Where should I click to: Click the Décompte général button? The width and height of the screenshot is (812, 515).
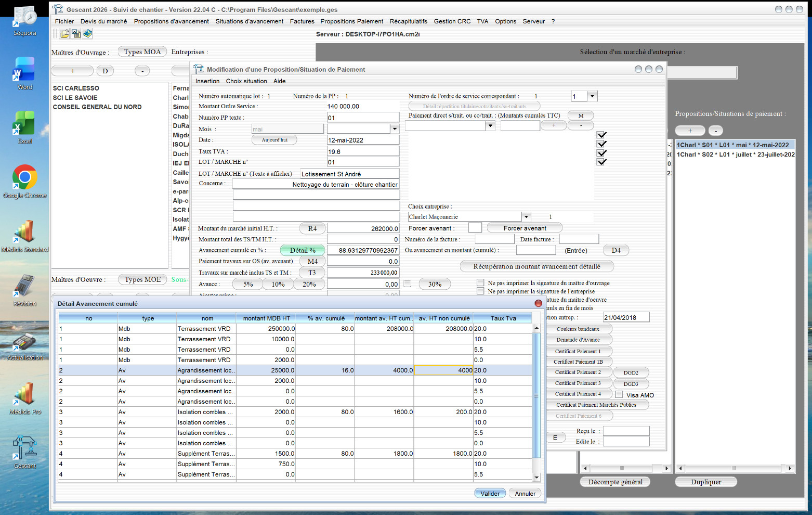click(615, 482)
